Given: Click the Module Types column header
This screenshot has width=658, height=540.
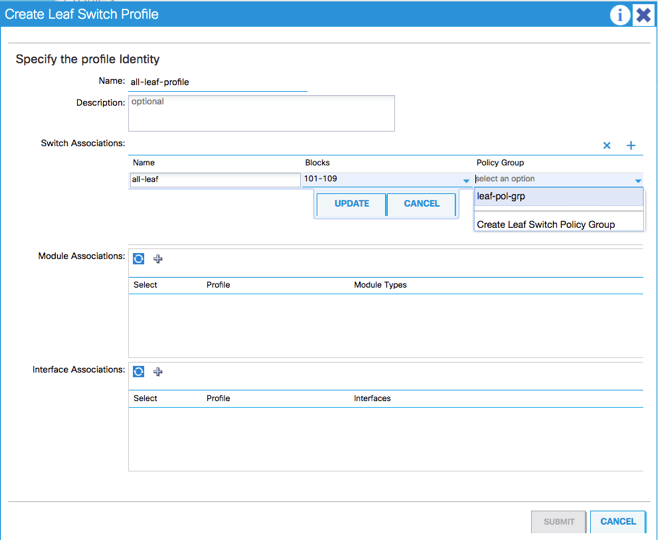Looking at the screenshot, I should pyautogui.click(x=380, y=285).
